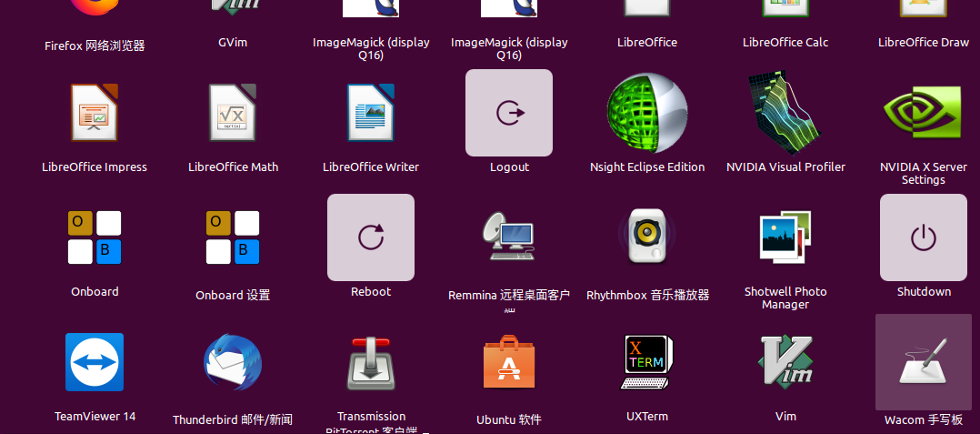Click the Shutdown text label
Image resolution: width=980 pixels, height=434 pixels.
tap(924, 291)
